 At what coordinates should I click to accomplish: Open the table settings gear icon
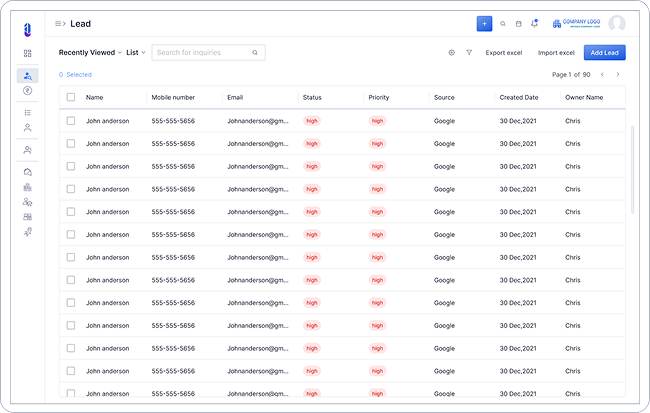452,52
